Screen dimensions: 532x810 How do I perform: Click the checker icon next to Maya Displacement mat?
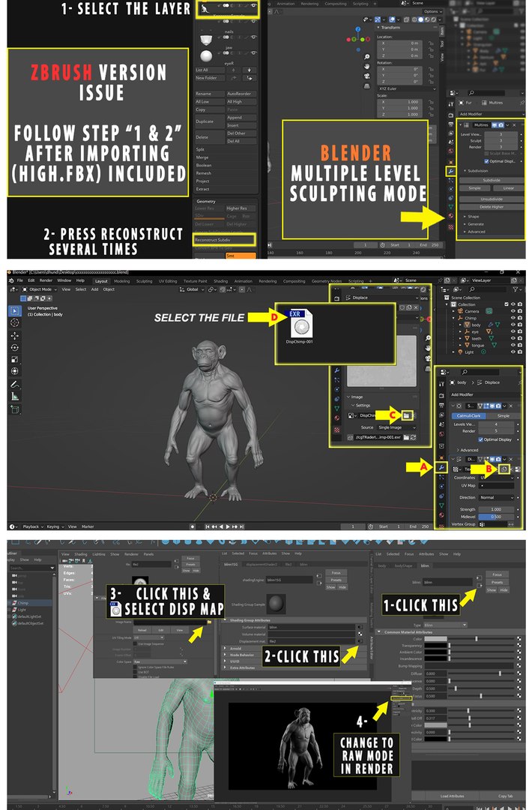(360, 640)
